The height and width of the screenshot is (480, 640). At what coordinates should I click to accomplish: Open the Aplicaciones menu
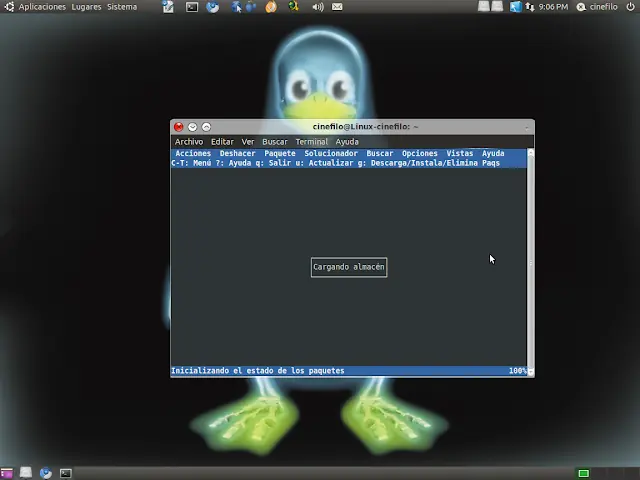42,7
